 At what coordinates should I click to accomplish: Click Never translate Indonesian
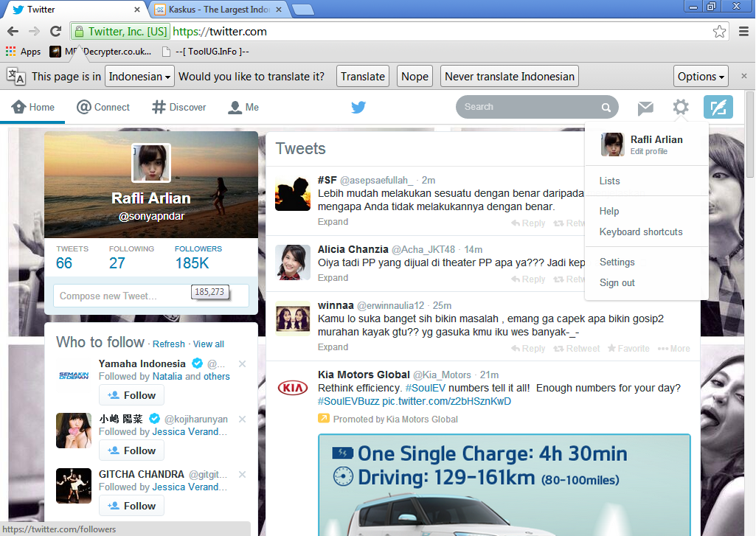click(509, 76)
